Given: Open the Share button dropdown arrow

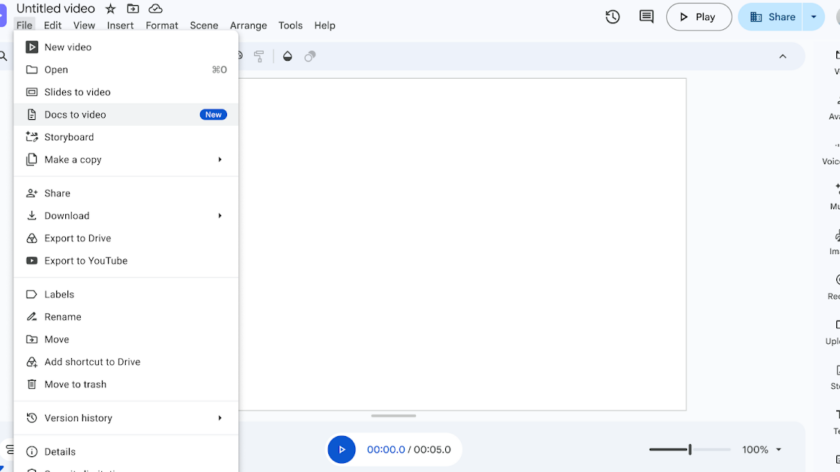Looking at the screenshot, I should click(x=813, y=17).
